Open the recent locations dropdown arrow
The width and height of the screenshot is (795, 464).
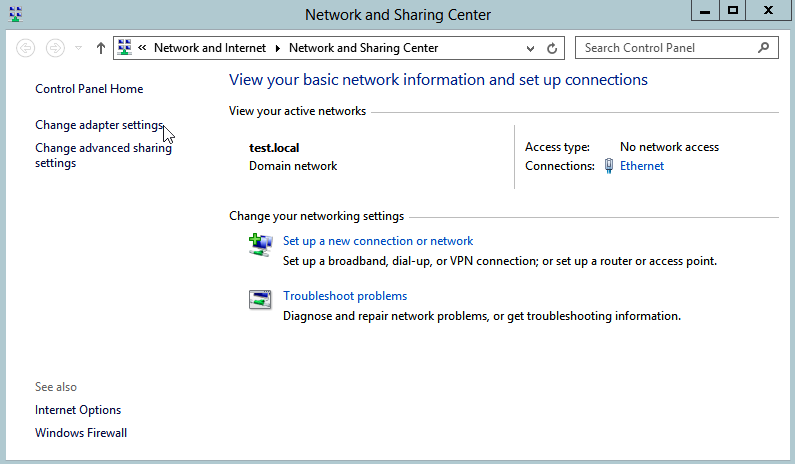(x=78, y=48)
